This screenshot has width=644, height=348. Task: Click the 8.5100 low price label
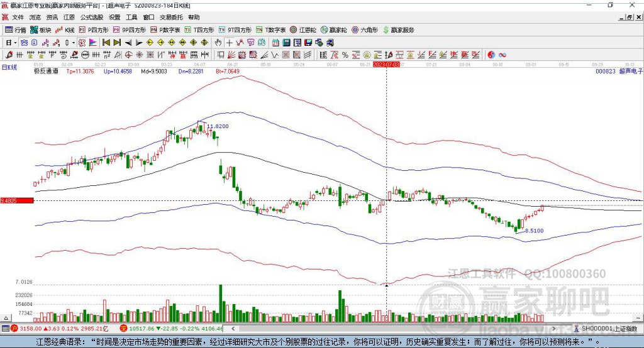click(535, 231)
